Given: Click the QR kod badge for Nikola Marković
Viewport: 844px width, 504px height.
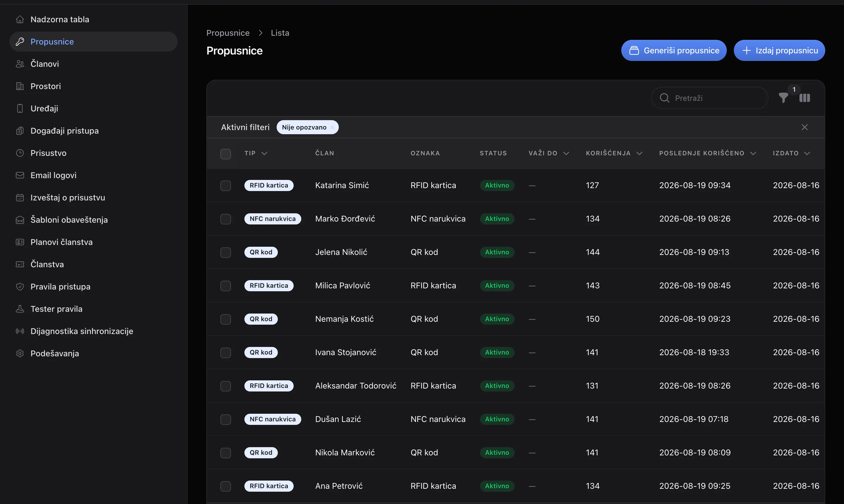Looking at the screenshot, I should point(261,452).
